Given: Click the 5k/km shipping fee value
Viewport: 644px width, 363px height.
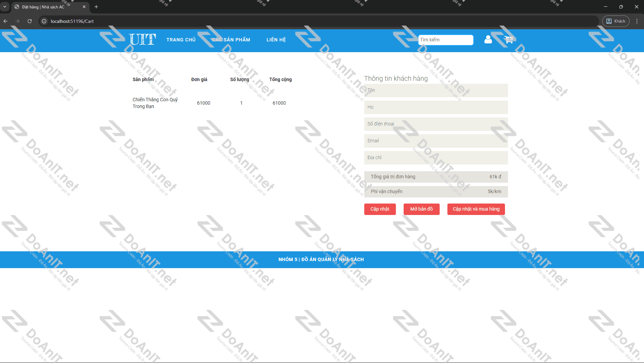Looking at the screenshot, I should pos(495,192).
